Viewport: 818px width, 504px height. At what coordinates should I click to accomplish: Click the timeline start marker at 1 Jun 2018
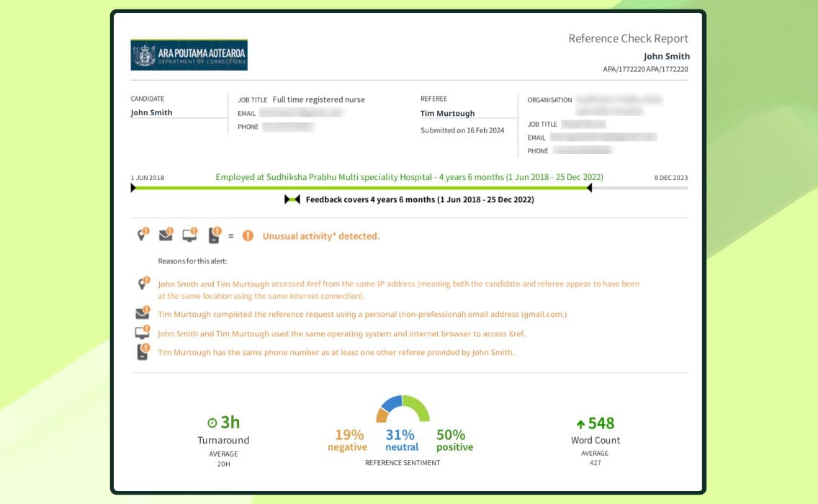pos(132,187)
